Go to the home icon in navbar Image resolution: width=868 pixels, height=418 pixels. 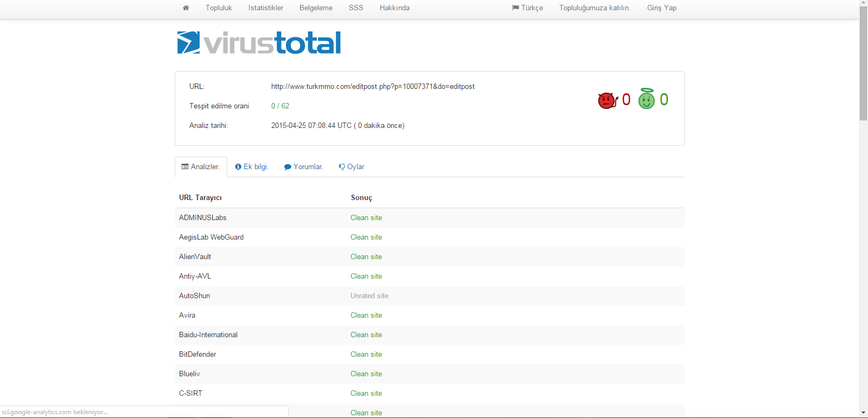186,8
